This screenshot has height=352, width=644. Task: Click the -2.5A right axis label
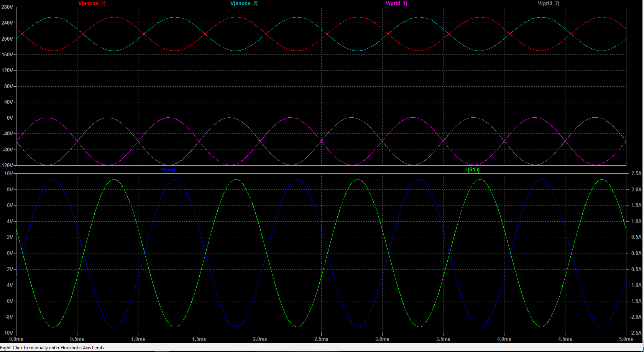tap(636, 333)
